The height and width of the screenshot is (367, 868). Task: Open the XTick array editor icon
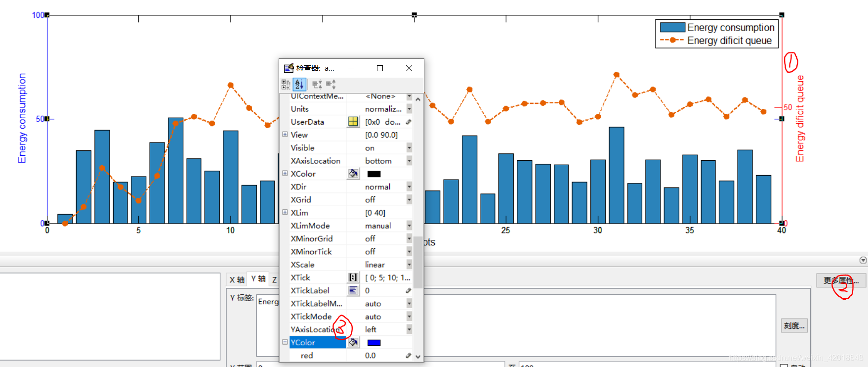(x=353, y=277)
